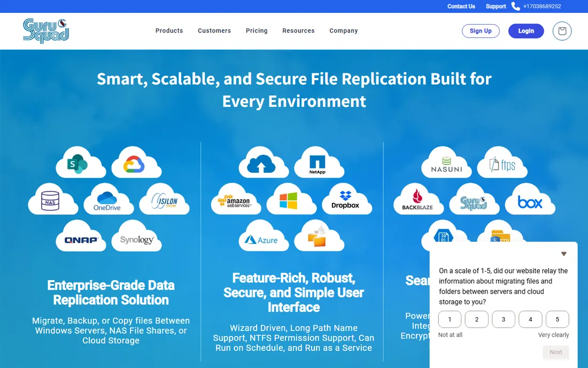Select the Azure cloud icon

pyautogui.click(x=263, y=236)
